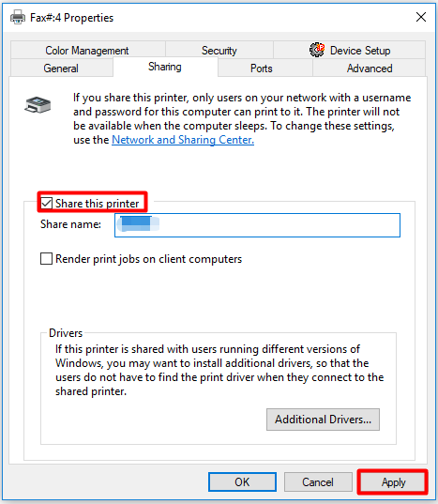This screenshot has height=504, width=438.
Task: Go to the Security tab
Action: [219, 50]
